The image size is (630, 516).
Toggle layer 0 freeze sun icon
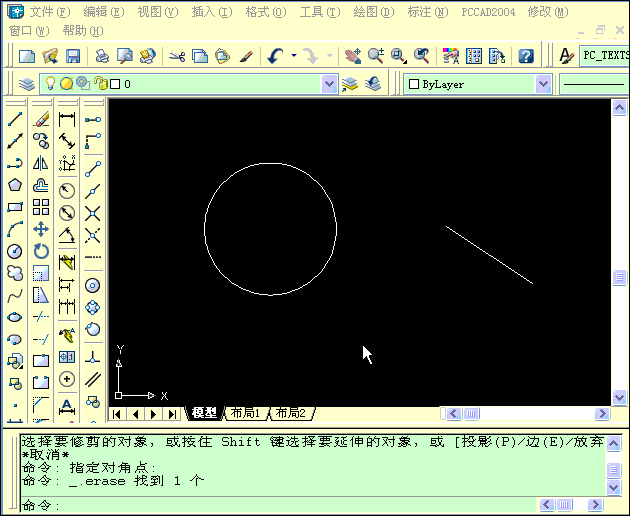66,84
